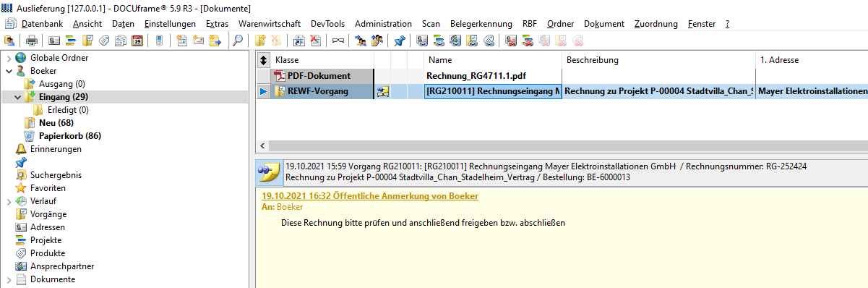
Task: Click the printer icon in the toolbar
Action: pos(32,41)
